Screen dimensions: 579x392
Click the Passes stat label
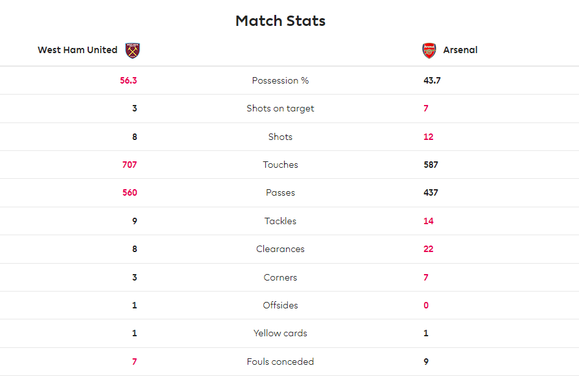[280, 192]
